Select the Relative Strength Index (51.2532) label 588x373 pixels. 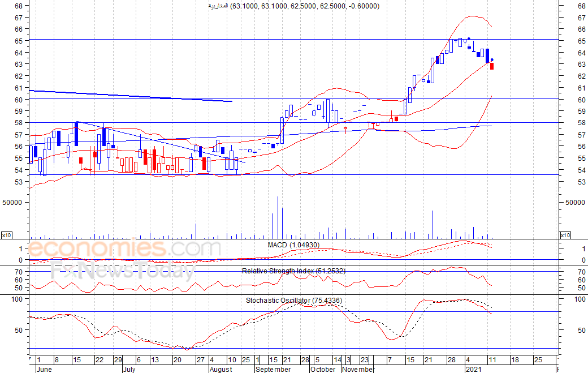pos(293,271)
